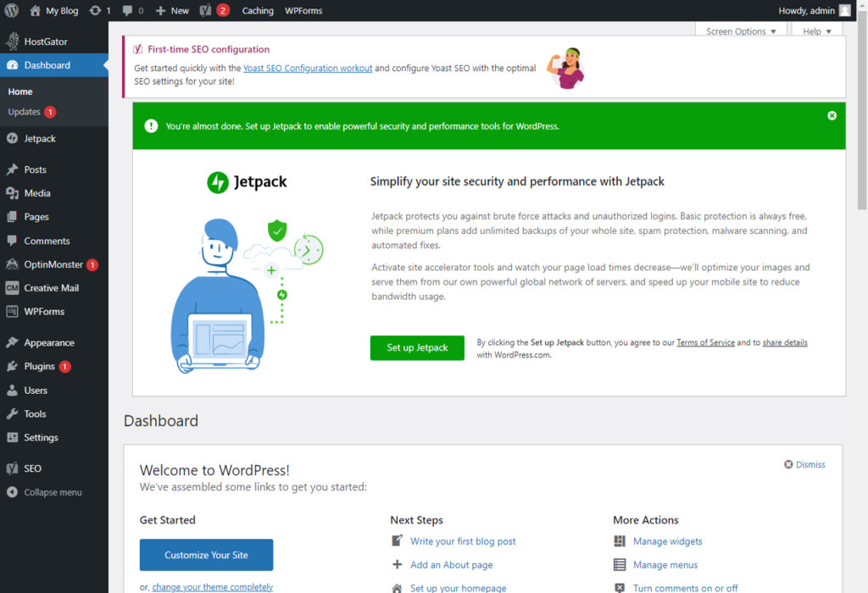
Task: Click the Creative Mail CM icon
Action: click(12, 288)
